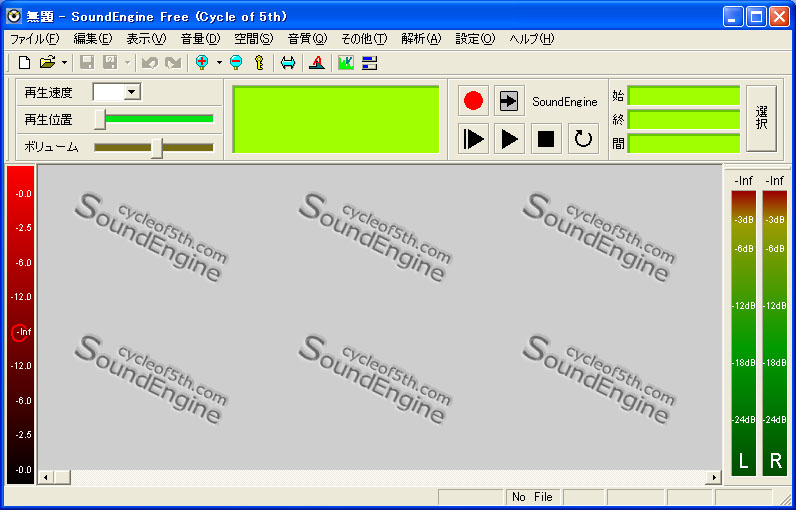
Task: Click the undo arrow icon
Action: point(150,63)
